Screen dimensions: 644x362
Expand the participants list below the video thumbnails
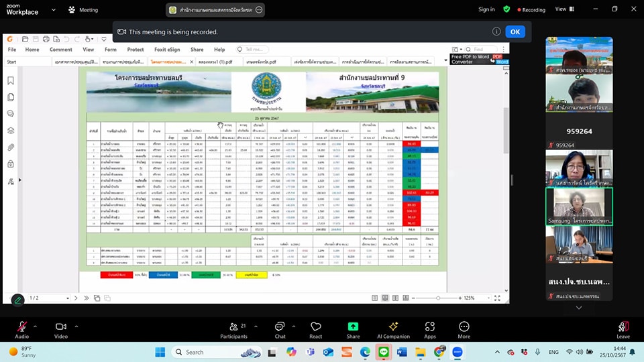coord(579,308)
